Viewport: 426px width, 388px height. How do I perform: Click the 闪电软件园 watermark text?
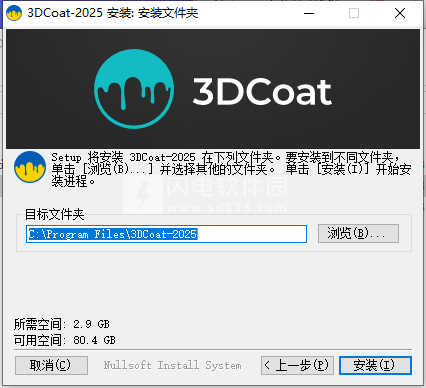coord(227,187)
